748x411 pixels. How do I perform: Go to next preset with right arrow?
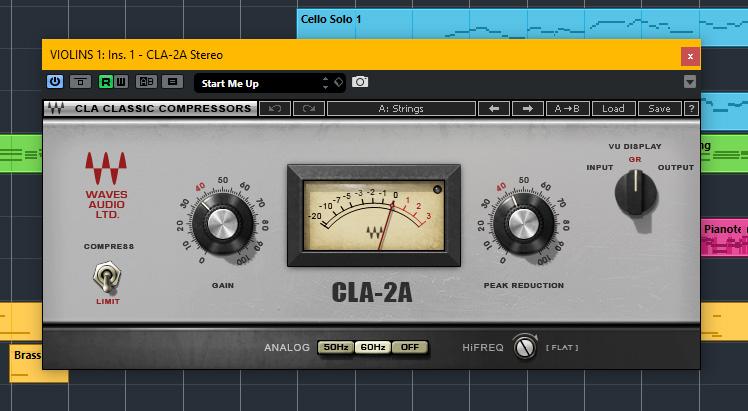pyautogui.click(x=528, y=109)
